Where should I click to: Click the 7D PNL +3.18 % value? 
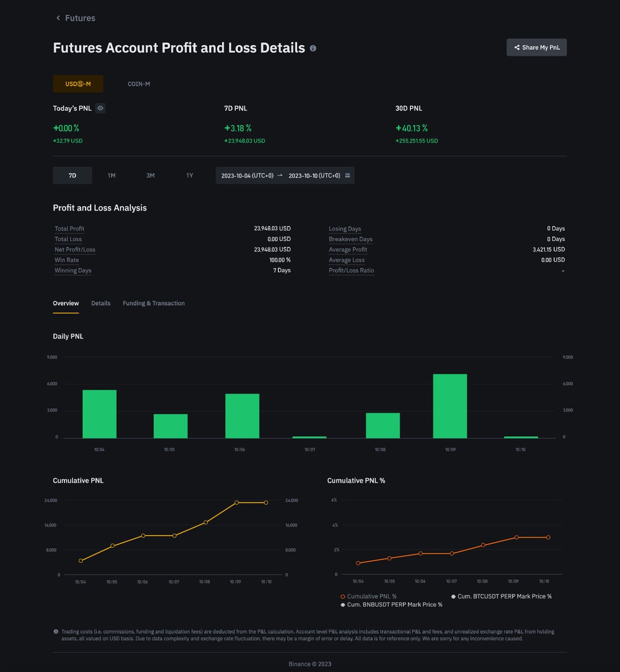[x=238, y=128]
